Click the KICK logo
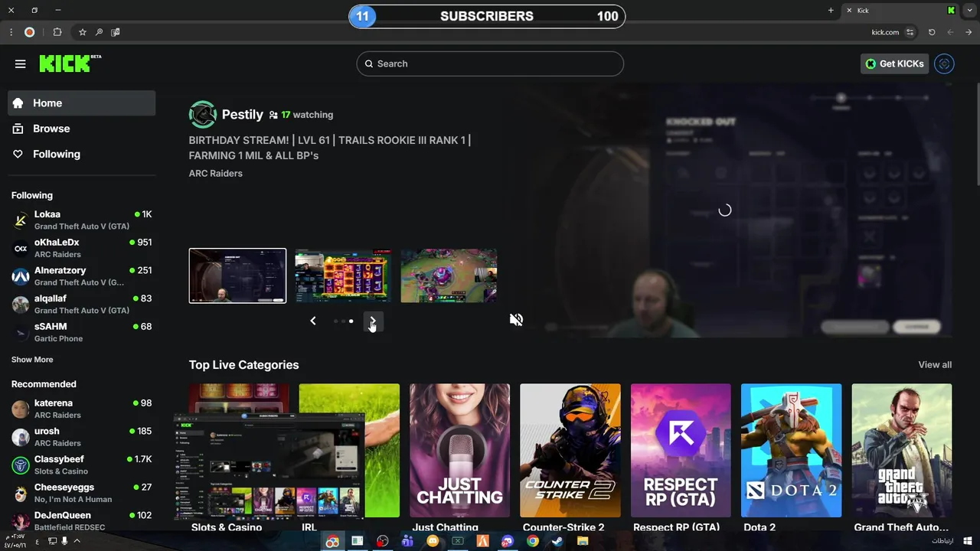 click(x=70, y=63)
